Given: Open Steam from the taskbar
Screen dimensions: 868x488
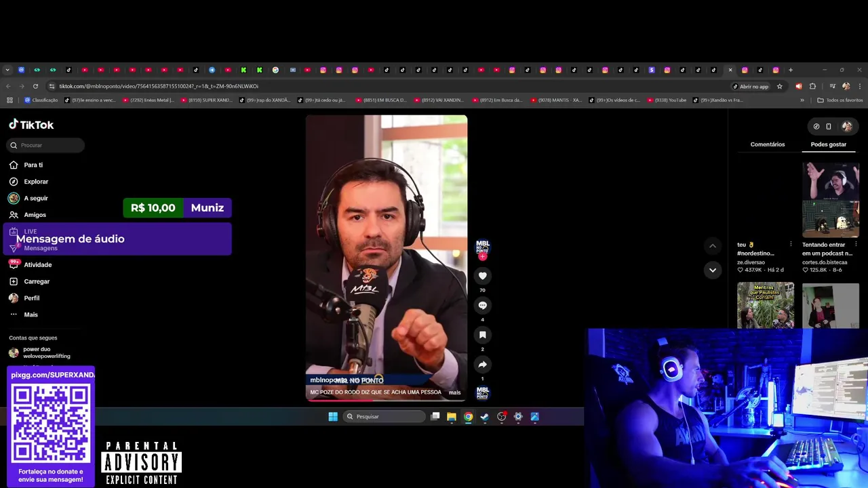Looking at the screenshot, I should (485, 416).
